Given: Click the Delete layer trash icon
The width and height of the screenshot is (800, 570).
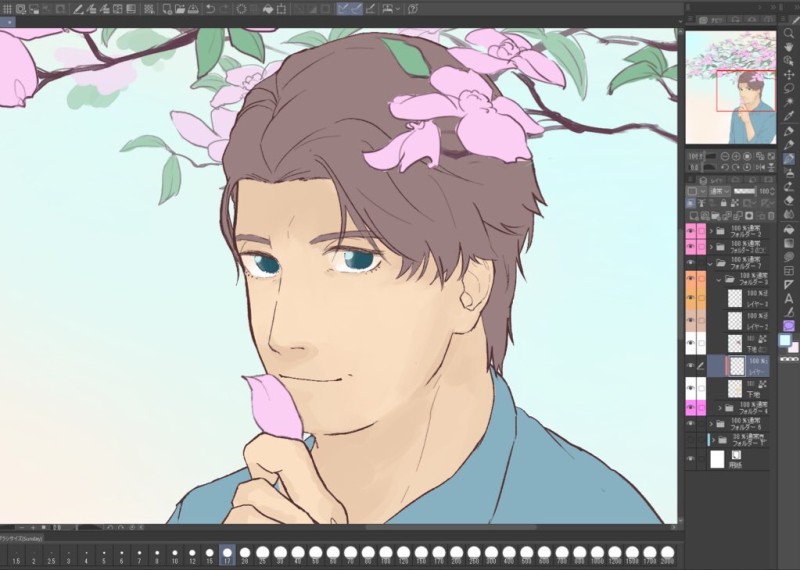Looking at the screenshot, I should [x=771, y=216].
